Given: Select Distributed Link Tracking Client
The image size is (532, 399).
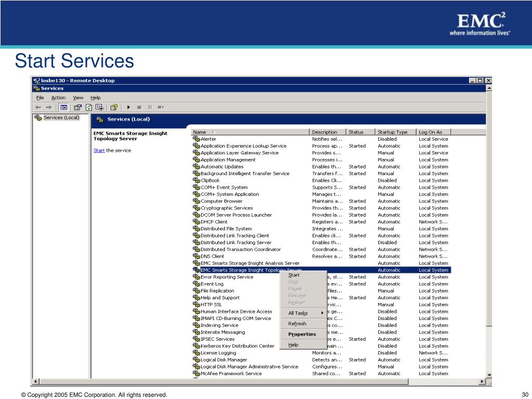Looking at the screenshot, I should [321, 235].
